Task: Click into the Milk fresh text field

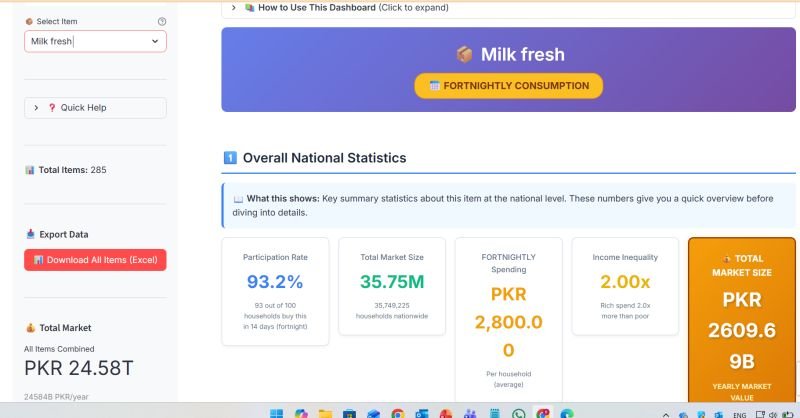Action: pos(85,42)
